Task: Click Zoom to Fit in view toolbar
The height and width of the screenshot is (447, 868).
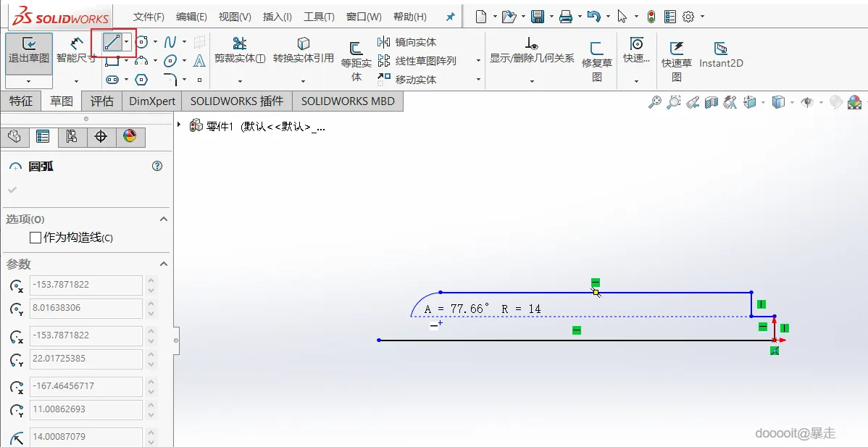Action: [x=655, y=102]
